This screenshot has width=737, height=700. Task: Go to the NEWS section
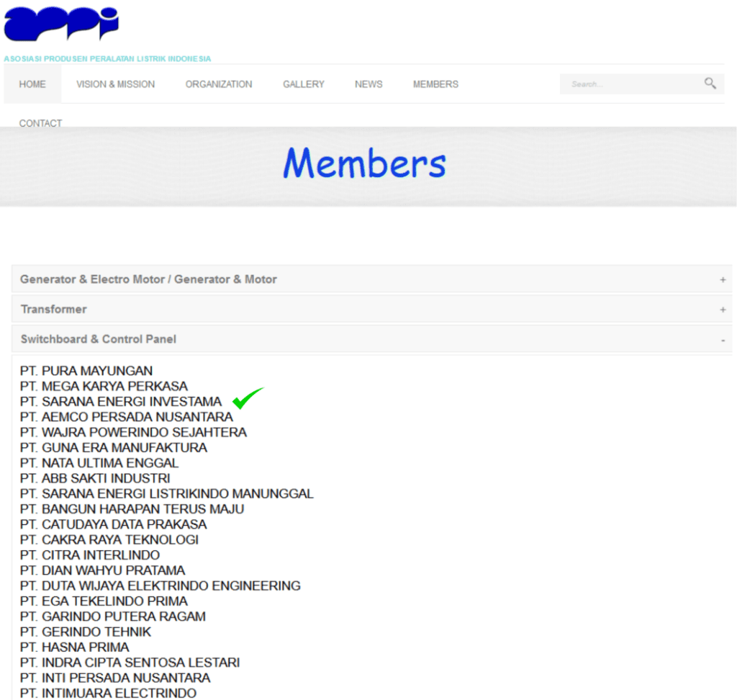tap(368, 84)
